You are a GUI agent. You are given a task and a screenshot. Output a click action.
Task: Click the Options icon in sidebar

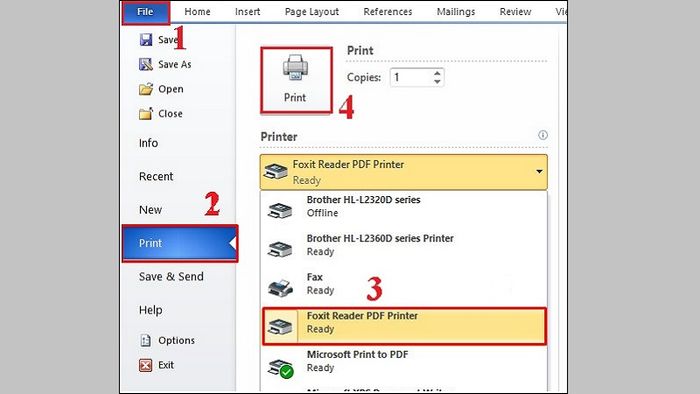tap(146, 340)
